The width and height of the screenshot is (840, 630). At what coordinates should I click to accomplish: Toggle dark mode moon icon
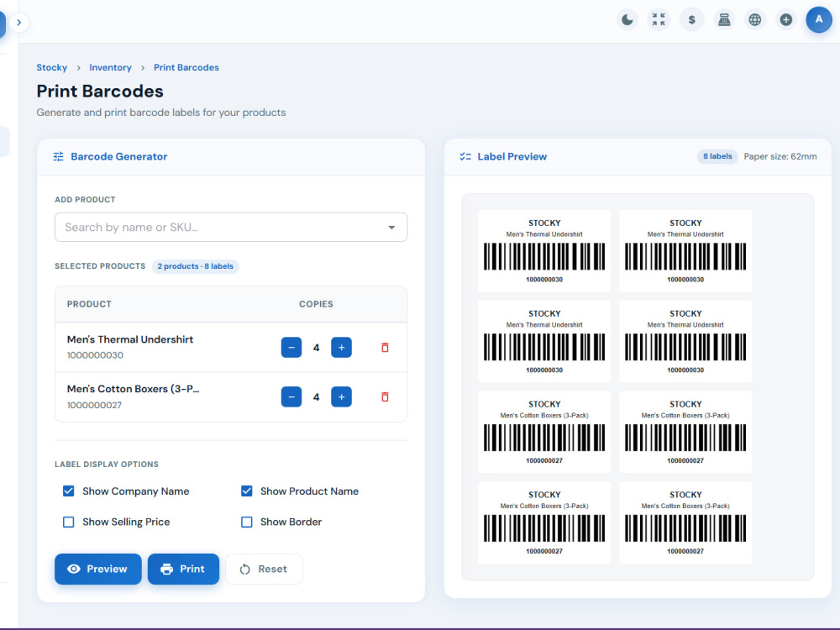click(x=627, y=20)
